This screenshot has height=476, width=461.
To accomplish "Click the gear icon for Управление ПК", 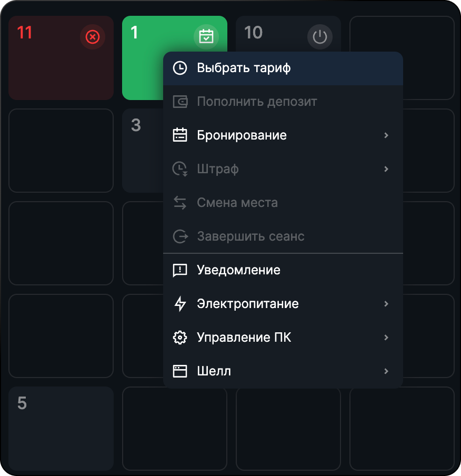I will coord(180,338).
